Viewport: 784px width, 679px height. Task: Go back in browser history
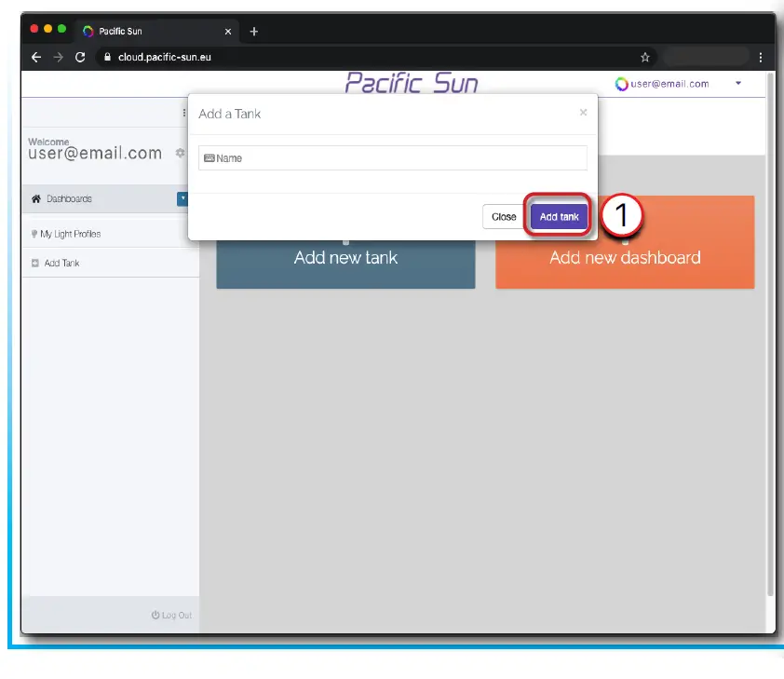coord(36,58)
